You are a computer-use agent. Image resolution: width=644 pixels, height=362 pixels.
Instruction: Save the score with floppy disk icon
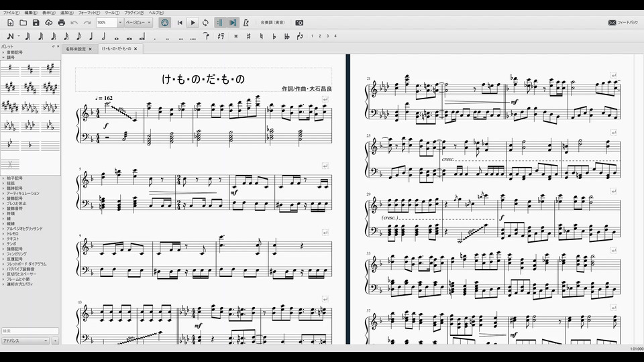pyautogui.click(x=36, y=23)
